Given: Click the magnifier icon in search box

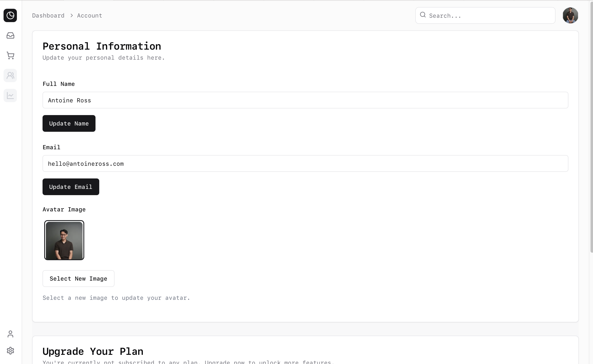Looking at the screenshot, I should click(422, 15).
